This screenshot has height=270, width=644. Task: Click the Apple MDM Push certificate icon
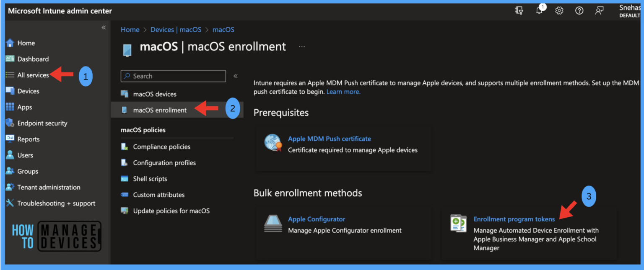click(273, 142)
